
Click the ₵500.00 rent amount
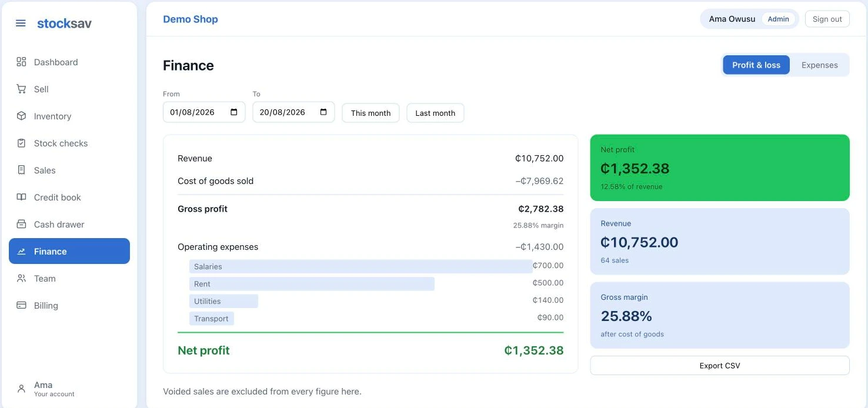tap(548, 283)
